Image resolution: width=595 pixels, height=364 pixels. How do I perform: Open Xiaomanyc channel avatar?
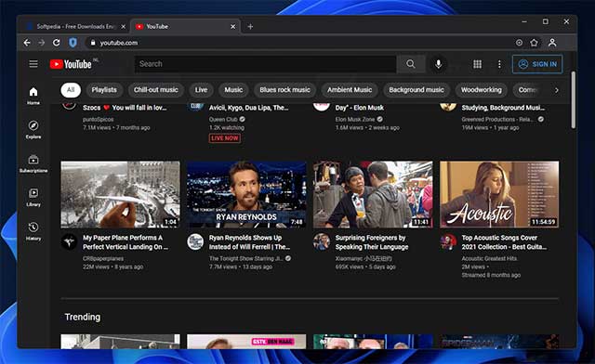point(322,242)
